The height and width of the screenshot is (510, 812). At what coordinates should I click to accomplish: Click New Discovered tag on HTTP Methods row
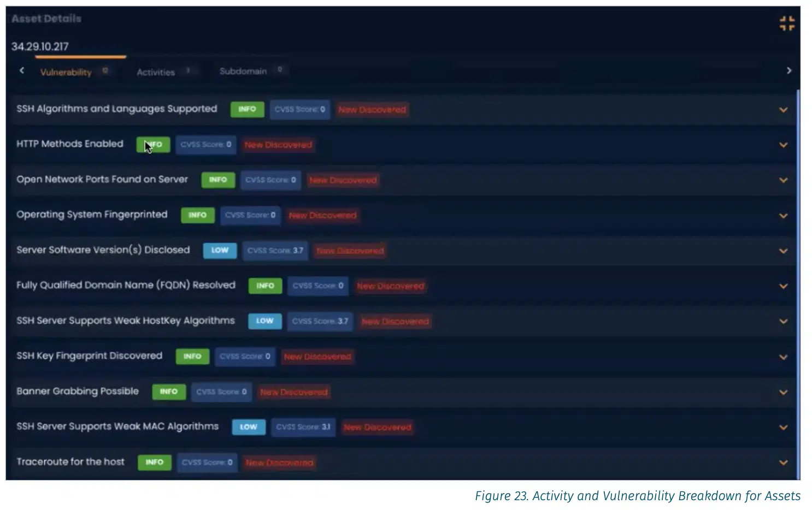coord(278,145)
